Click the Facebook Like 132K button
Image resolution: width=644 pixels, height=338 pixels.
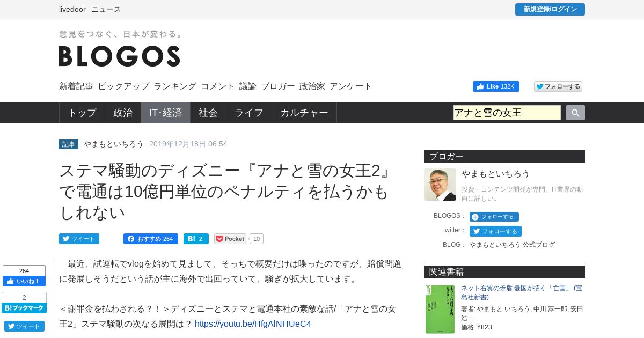[496, 86]
